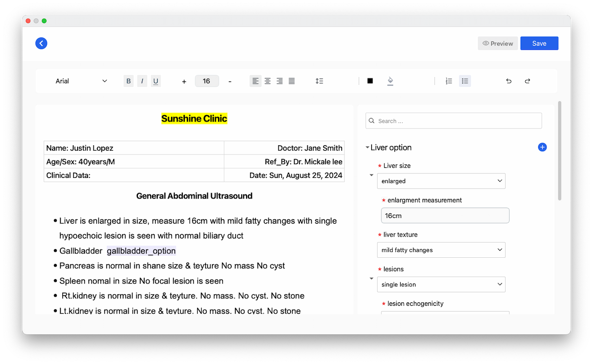Click the lesion echogenicity label
Image resolution: width=593 pixels, height=364 pixels.
pyautogui.click(x=415, y=304)
